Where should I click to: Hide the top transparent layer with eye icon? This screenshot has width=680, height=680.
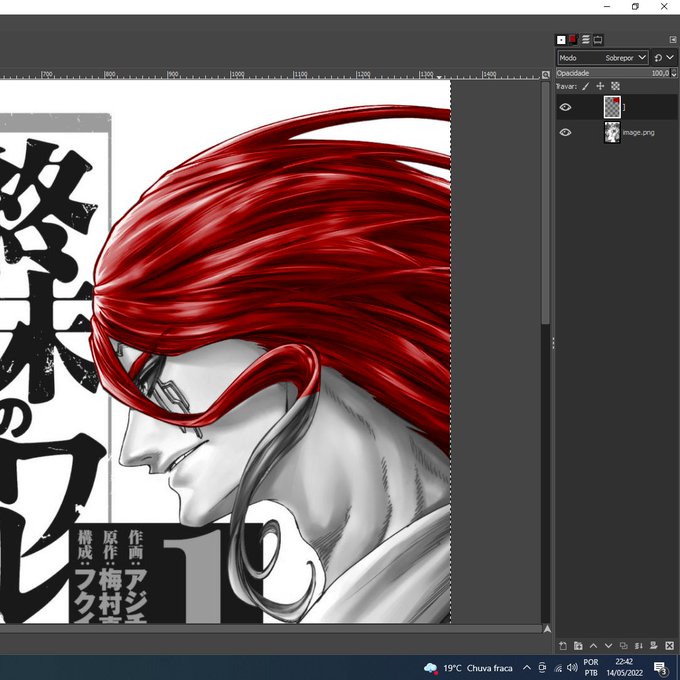pyautogui.click(x=565, y=107)
